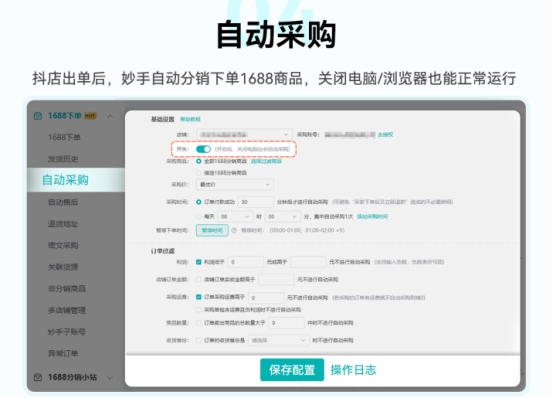Select the 自动采购 menu item

coord(65,180)
